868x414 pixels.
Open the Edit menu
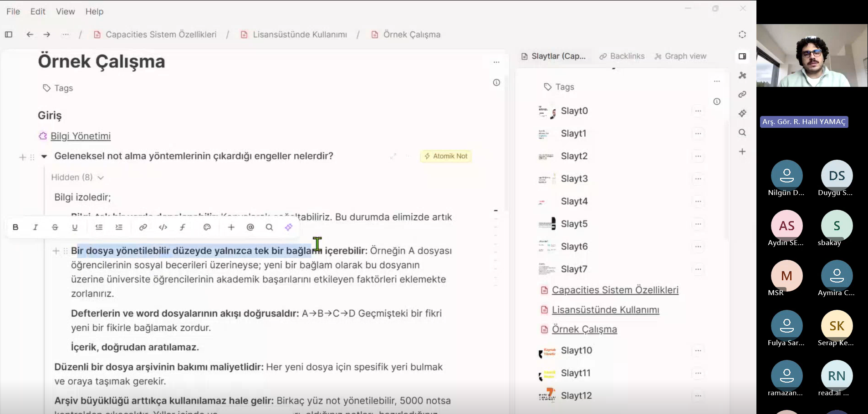pyautogui.click(x=38, y=11)
